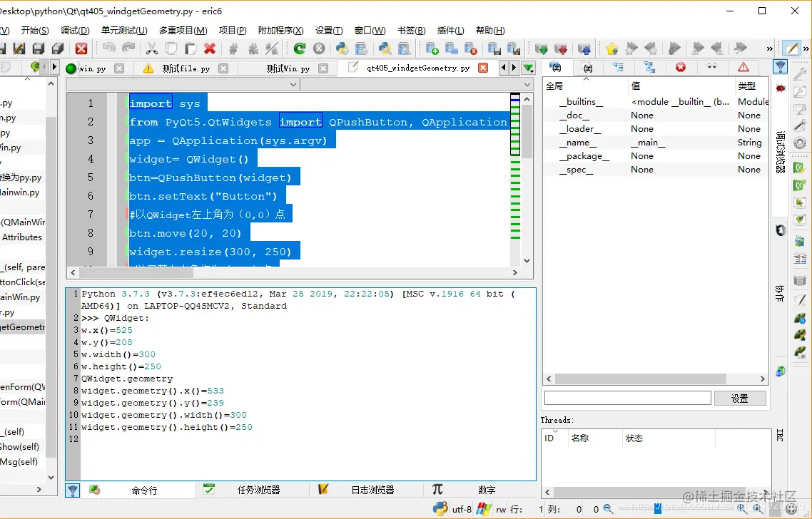Switch to the 测试file.py editor tab
The height and width of the screenshot is (519, 812).
click(x=186, y=68)
